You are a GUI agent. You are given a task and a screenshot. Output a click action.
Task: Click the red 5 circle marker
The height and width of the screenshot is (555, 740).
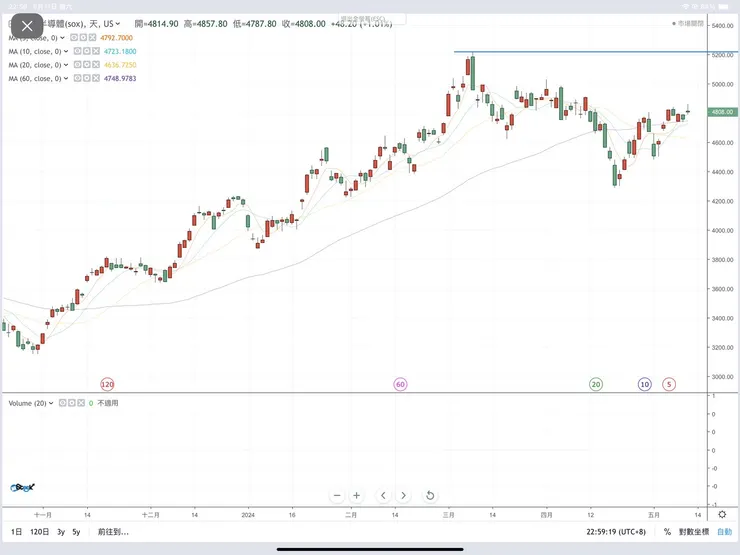(669, 384)
